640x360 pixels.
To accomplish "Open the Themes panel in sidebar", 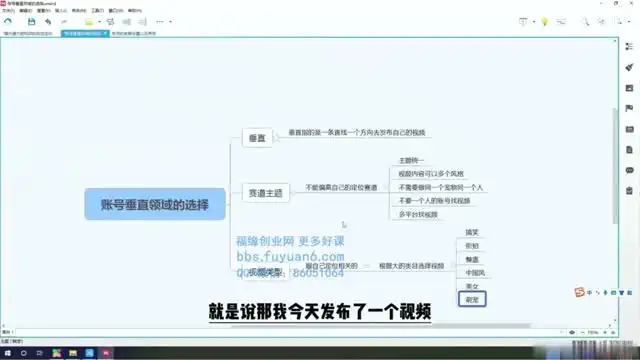I will tap(629, 129).
